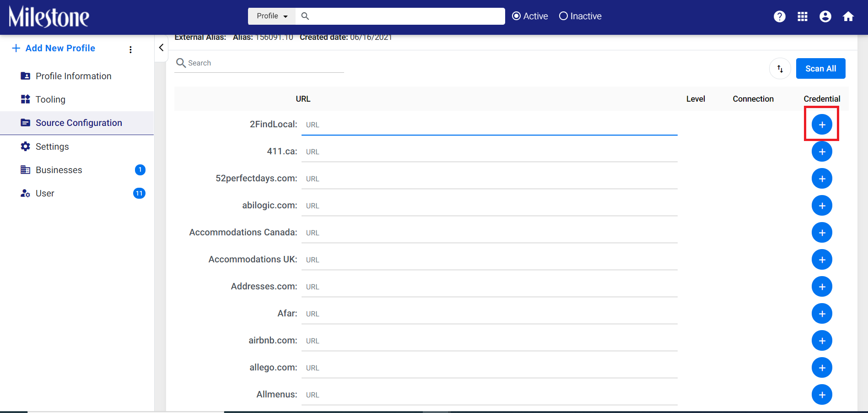Click the Connection column header

click(753, 99)
